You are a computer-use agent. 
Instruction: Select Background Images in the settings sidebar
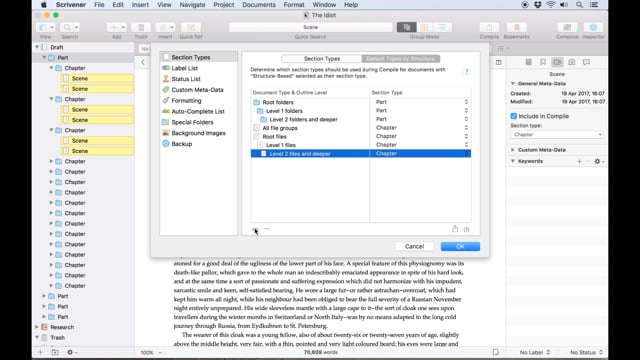pyautogui.click(x=198, y=133)
